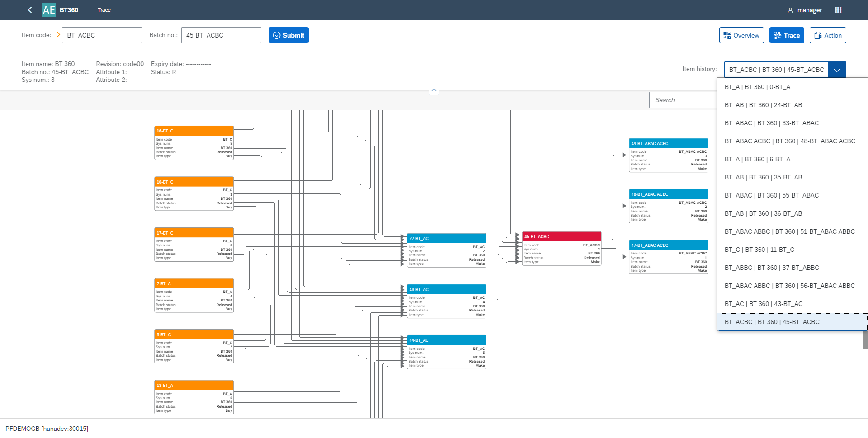Open the Action view button
Image resolution: width=868 pixels, height=438 pixels.
[828, 35]
